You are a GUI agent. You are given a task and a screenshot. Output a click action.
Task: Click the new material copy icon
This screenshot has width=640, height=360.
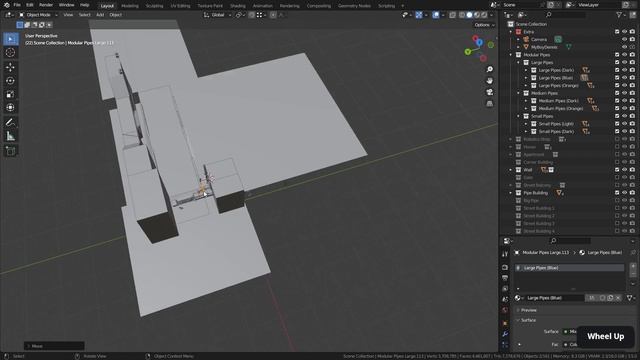(610, 298)
